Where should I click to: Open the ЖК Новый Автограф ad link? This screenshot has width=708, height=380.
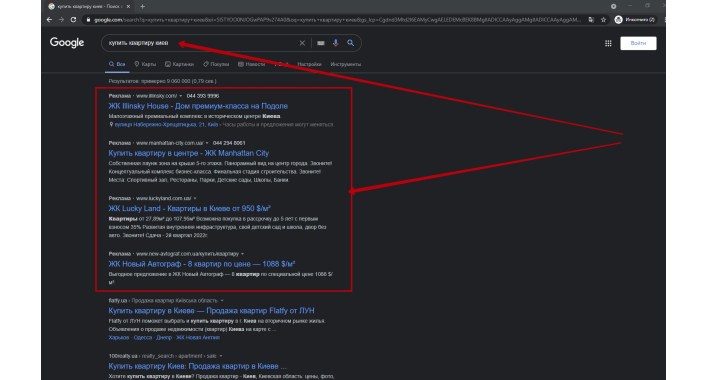[201, 264]
